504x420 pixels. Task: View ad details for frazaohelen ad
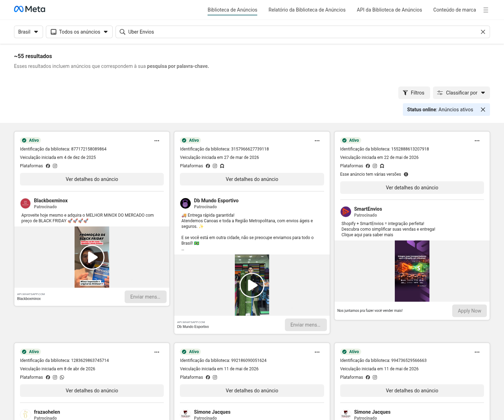92,391
